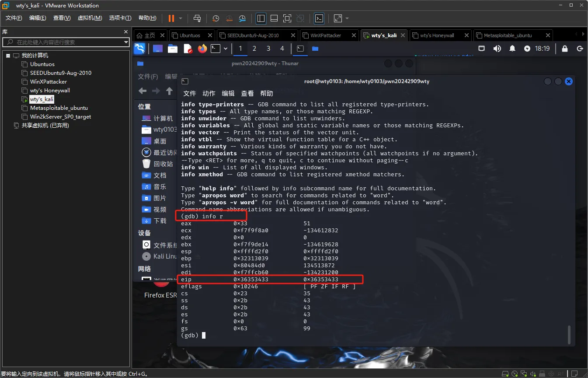Close the 库 library panel

point(126,32)
